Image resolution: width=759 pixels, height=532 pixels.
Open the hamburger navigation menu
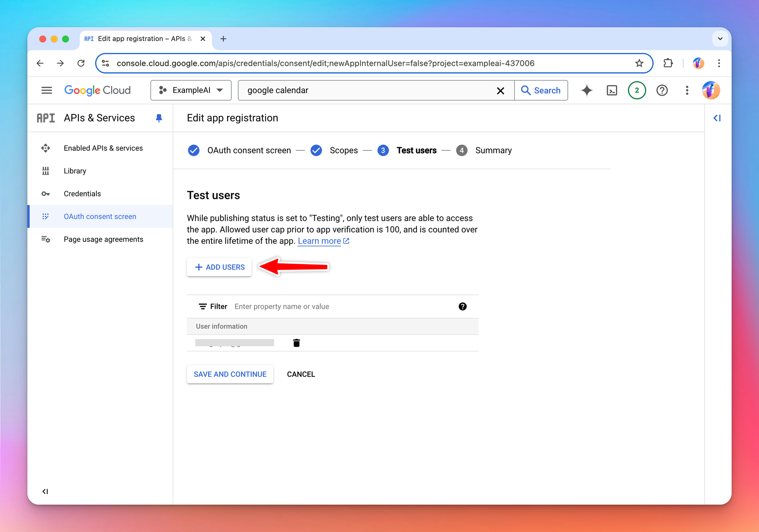pyautogui.click(x=47, y=90)
